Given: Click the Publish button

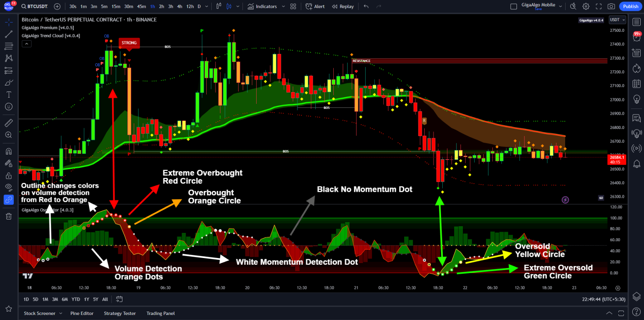Looking at the screenshot, I should [x=631, y=6].
